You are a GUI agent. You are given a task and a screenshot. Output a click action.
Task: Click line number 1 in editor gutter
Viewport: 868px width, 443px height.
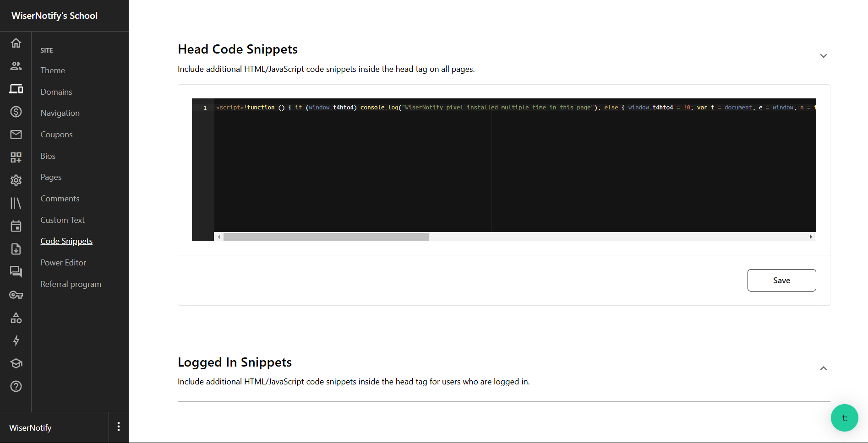(205, 108)
